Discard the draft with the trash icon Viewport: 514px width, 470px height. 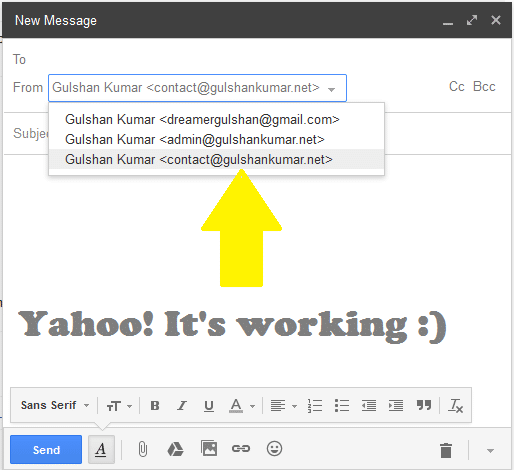click(x=446, y=450)
